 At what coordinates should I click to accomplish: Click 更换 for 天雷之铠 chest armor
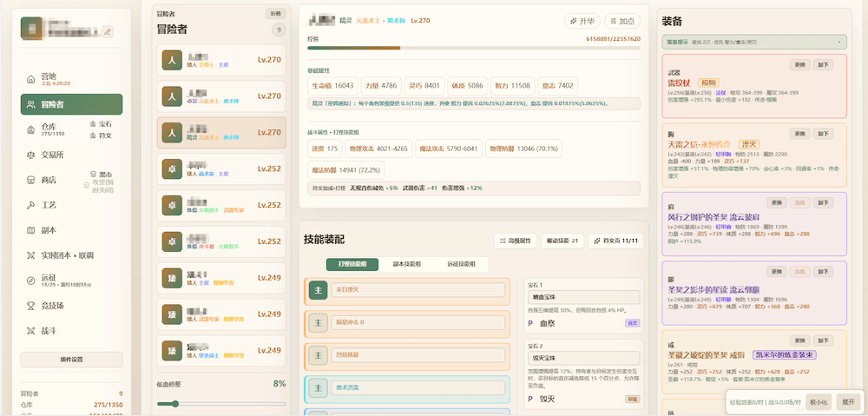point(799,134)
